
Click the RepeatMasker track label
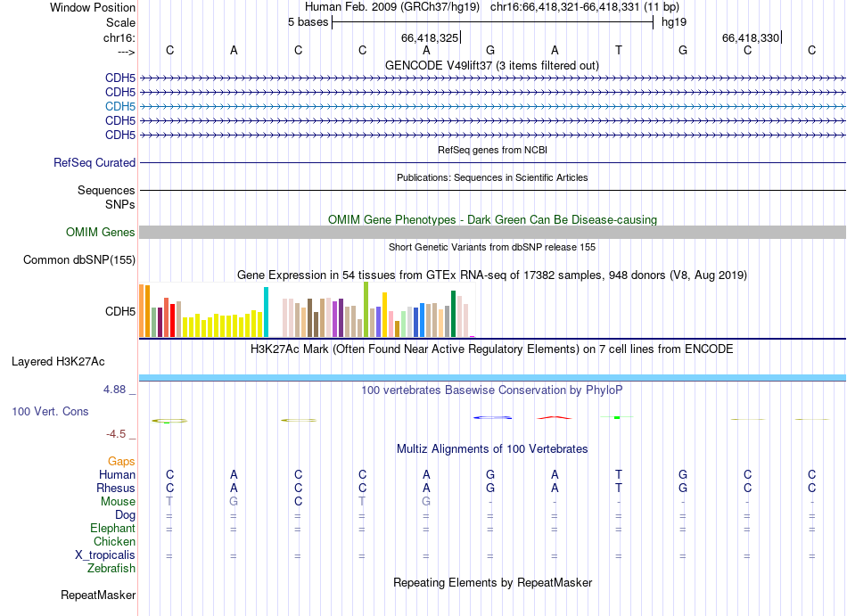tap(98, 595)
